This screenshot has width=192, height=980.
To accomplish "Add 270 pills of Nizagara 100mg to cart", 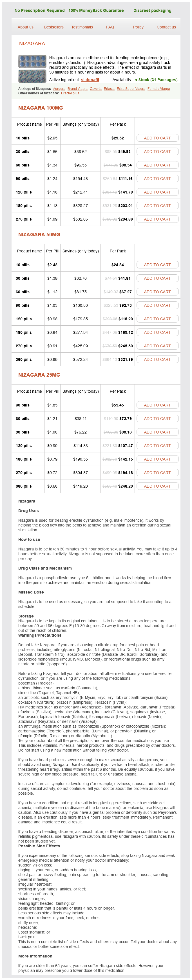I will pos(157,219).
